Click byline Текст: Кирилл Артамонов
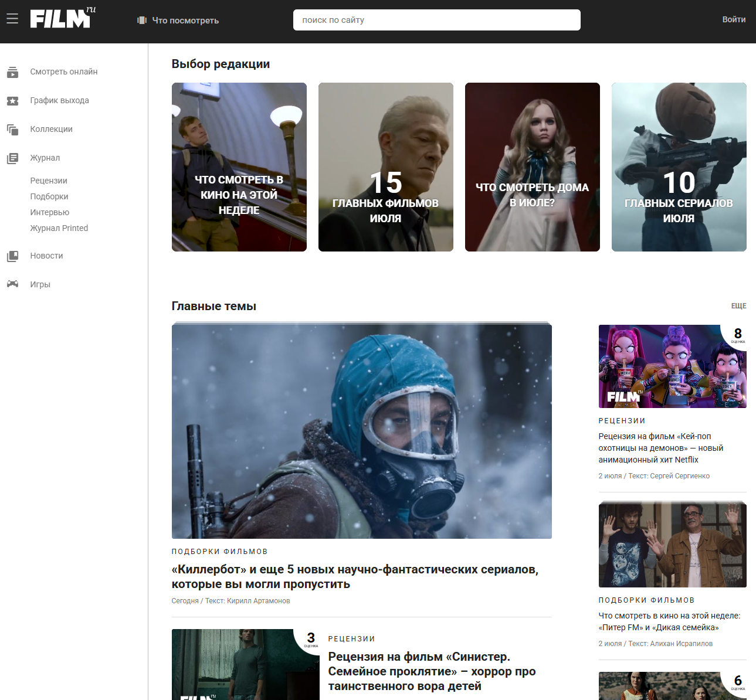 [248, 601]
